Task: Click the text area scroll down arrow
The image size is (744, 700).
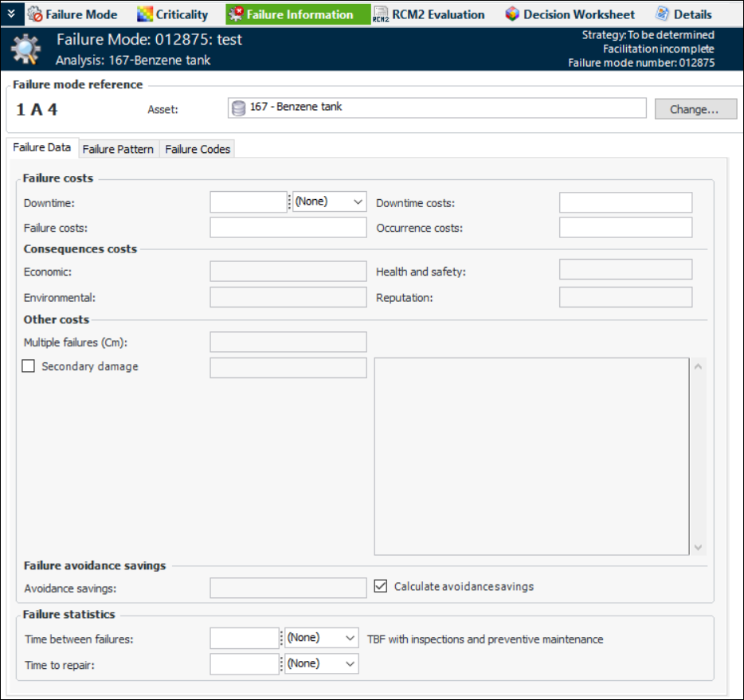Action: tap(698, 547)
